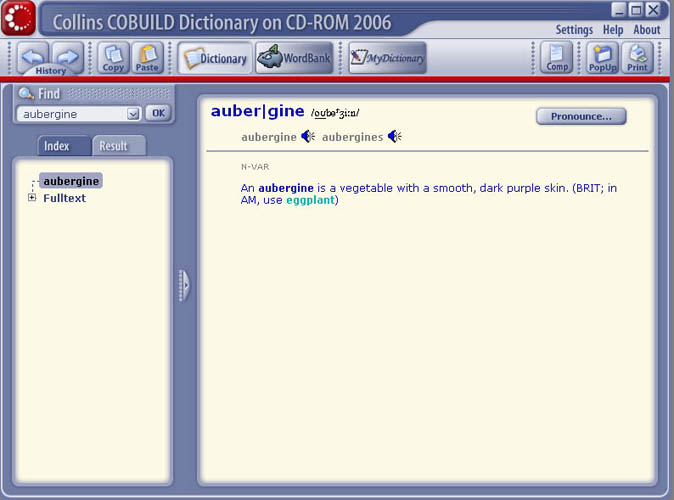
Task: Expand the Fulltext tree node
Action: click(32, 197)
